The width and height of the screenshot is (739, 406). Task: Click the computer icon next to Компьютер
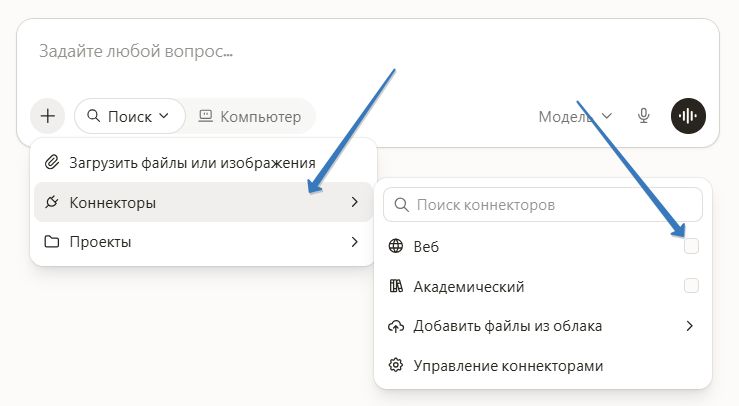coord(205,116)
